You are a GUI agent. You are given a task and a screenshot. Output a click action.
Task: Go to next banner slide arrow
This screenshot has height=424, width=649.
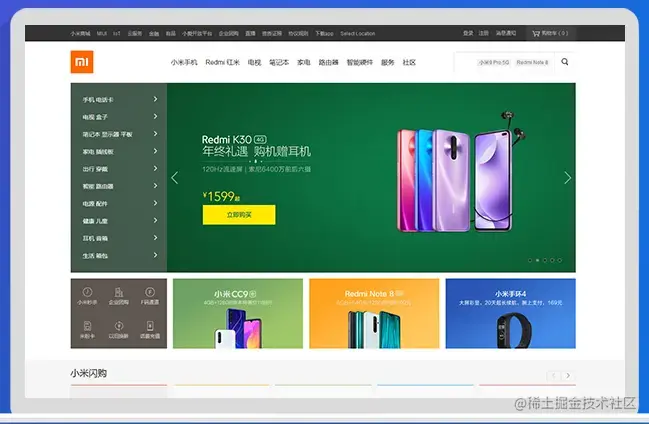coord(567,178)
